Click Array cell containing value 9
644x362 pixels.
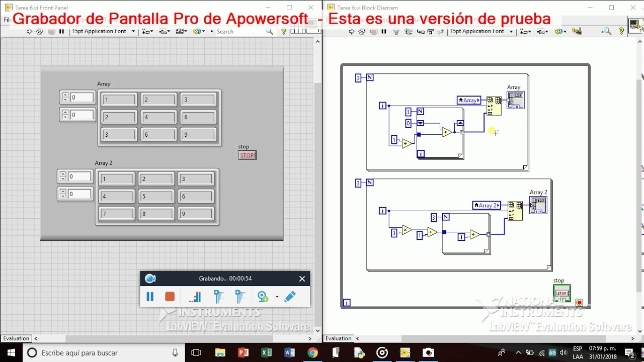pyautogui.click(x=198, y=135)
